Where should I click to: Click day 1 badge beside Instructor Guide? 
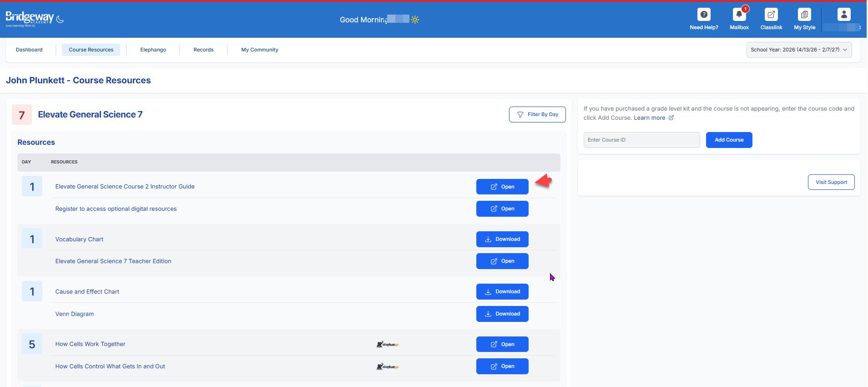(x=32, y=186)
